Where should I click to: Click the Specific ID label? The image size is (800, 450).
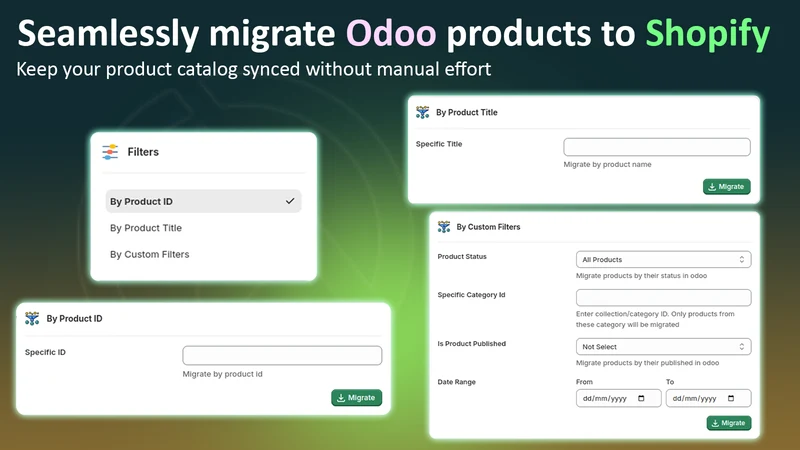click(x=45, y=353)
